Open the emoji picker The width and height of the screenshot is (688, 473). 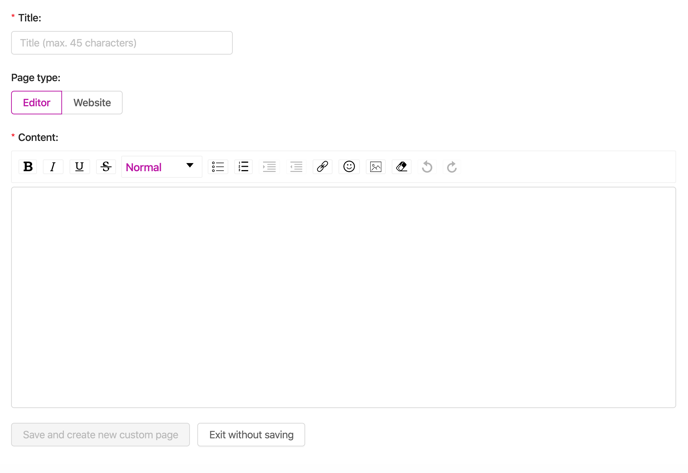click(349, 167)
